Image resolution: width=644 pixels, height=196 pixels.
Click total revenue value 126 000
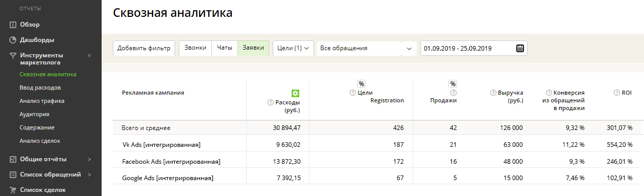(x=511, y=127)
